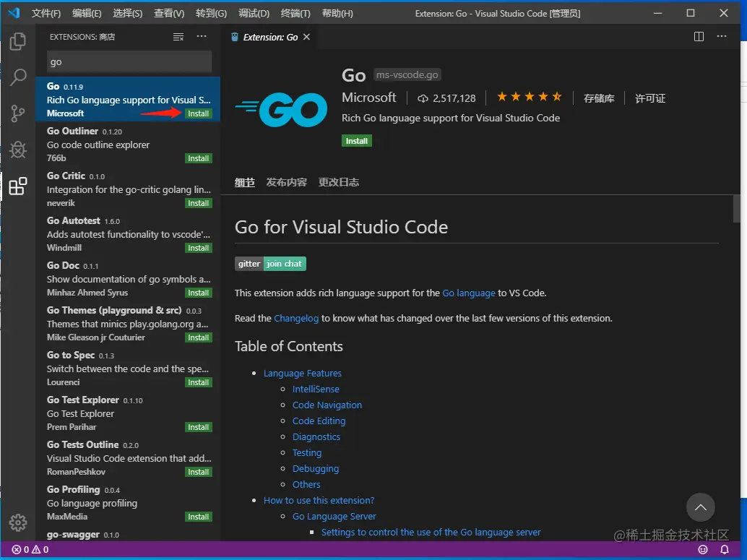Go to IntelliSense section link
This screenshot has width=747, height=560.
tap(316, 389)
